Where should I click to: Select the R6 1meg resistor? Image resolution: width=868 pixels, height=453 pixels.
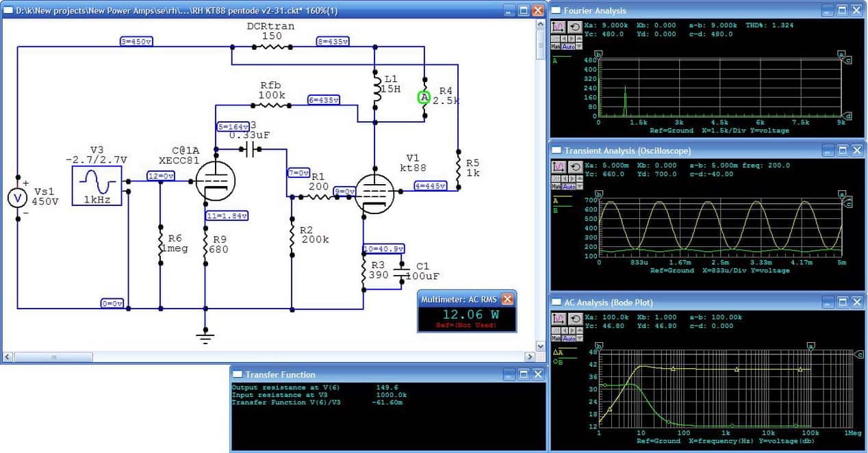click(x=160, y=244)
